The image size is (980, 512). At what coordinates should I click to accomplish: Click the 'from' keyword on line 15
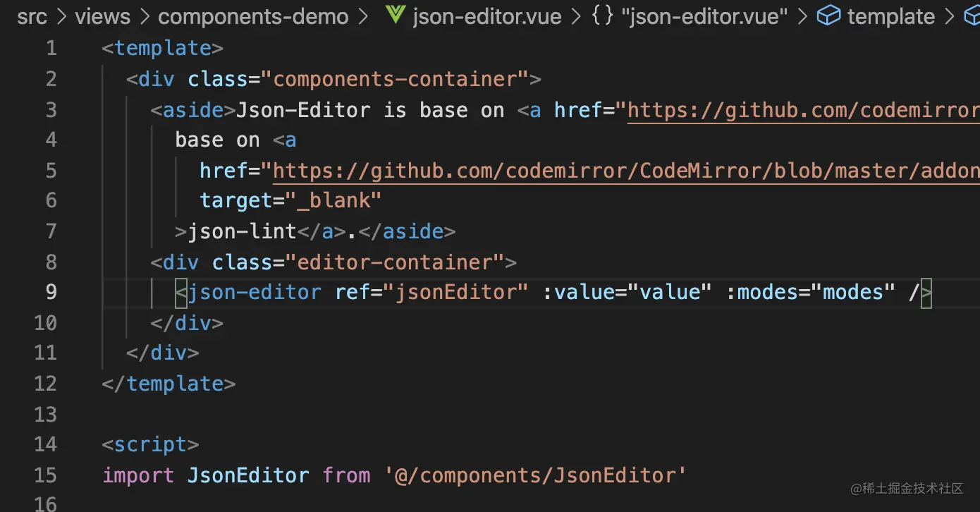(346, 475)
